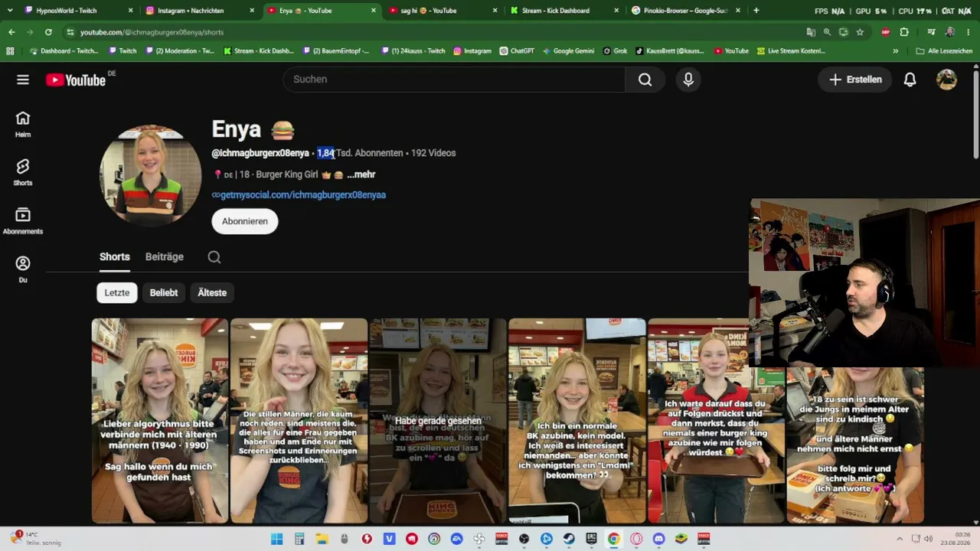This screenshot has height=551, width=980.
Task: Select the Beliebt filter chip
Action: (x=164, y=292)
